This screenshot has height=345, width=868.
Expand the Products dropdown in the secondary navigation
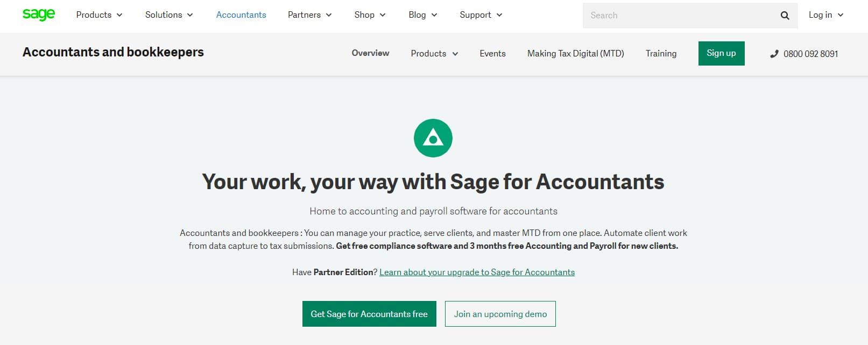click(434, 53)
